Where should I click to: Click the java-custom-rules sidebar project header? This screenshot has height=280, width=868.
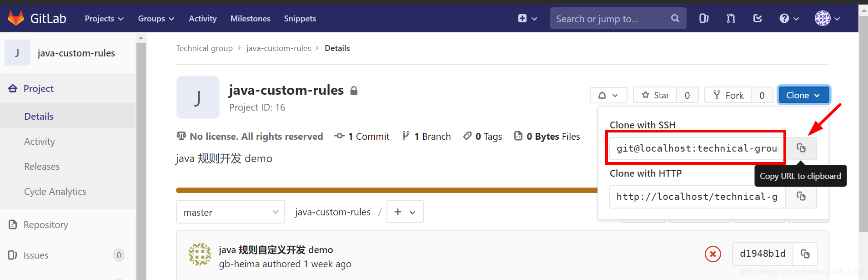68,53
